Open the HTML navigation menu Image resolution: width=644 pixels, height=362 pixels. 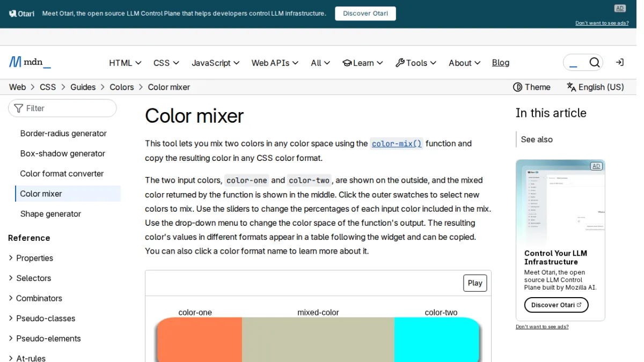125,63
